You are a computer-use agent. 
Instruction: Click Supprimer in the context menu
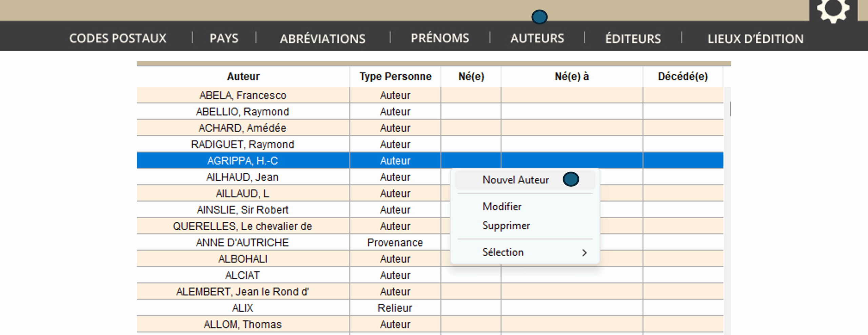[506, 226]
